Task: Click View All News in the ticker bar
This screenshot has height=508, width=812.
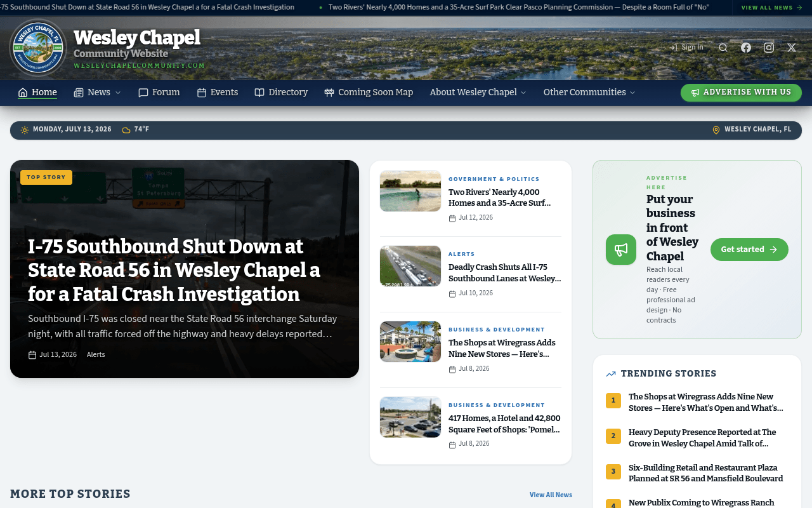Action: tap(772, 8)
